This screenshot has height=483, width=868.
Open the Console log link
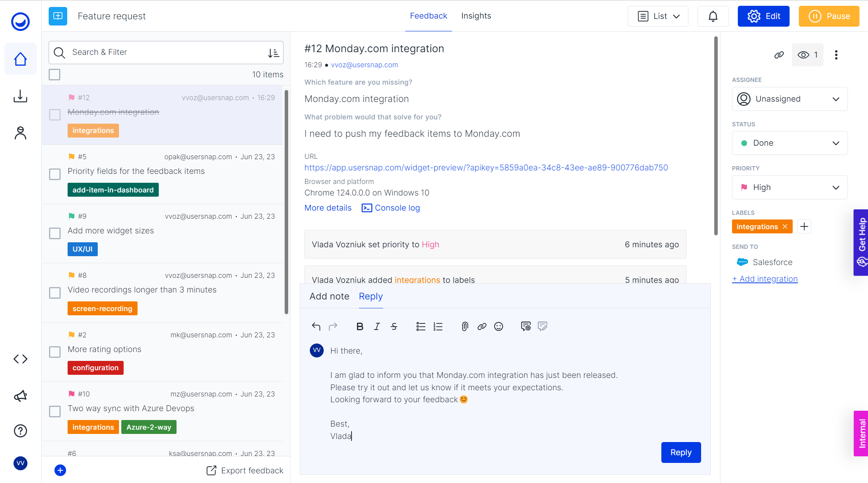coord(391,208)
